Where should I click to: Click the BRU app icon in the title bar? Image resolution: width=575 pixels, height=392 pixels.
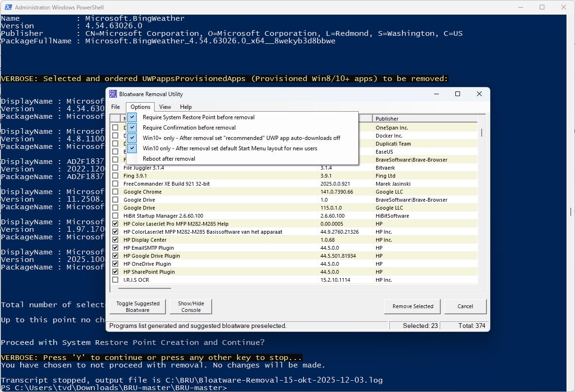113,94
